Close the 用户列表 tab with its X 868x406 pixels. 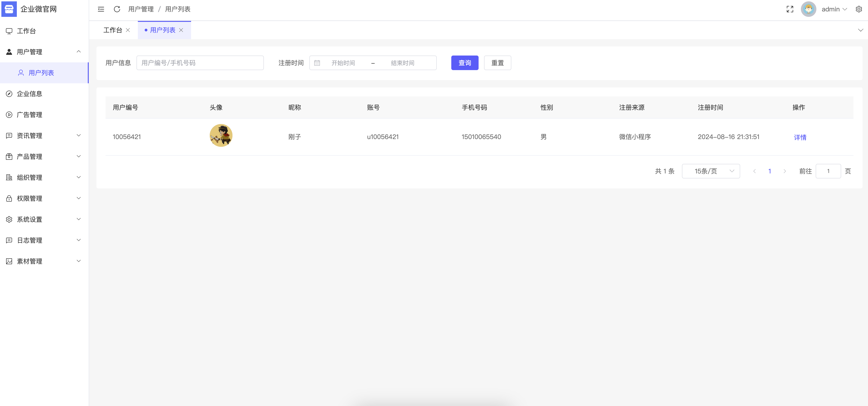pos(181,30)
